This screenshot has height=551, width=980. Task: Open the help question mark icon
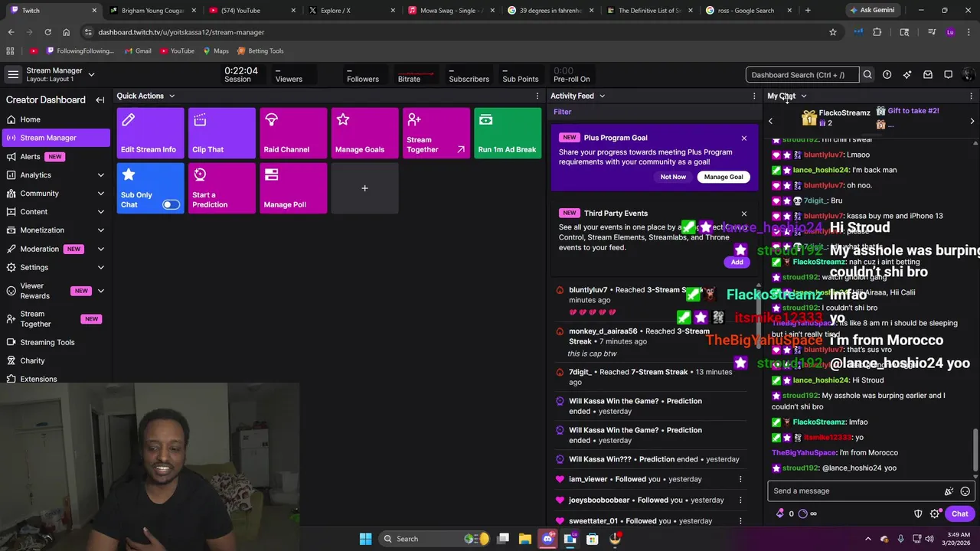click(887, 75)
